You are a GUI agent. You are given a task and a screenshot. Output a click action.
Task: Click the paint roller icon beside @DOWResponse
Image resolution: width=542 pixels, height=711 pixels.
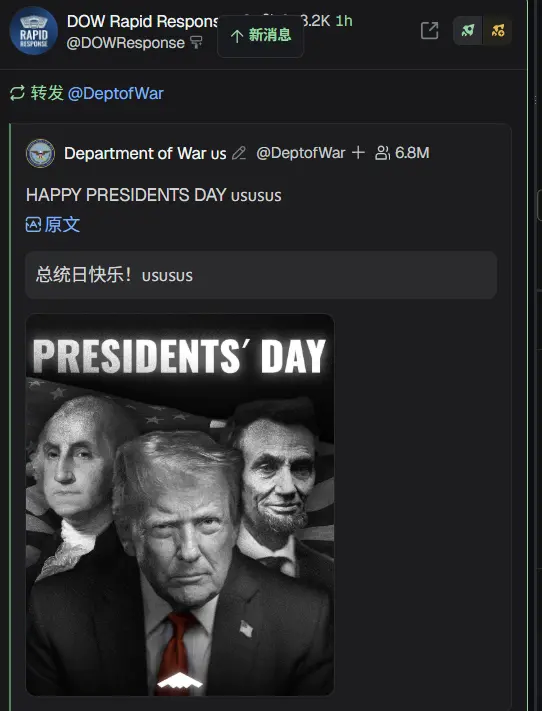tap(196, 43)
